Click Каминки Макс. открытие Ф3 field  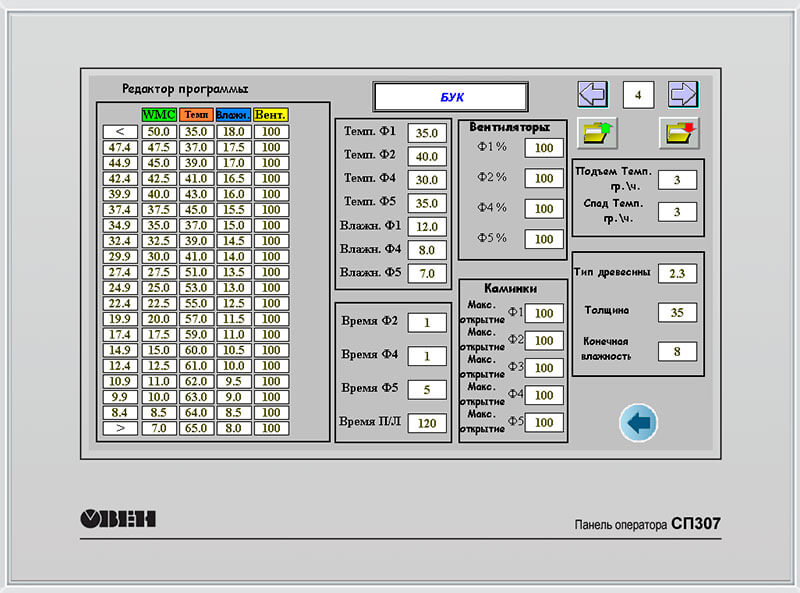point(544,368)
